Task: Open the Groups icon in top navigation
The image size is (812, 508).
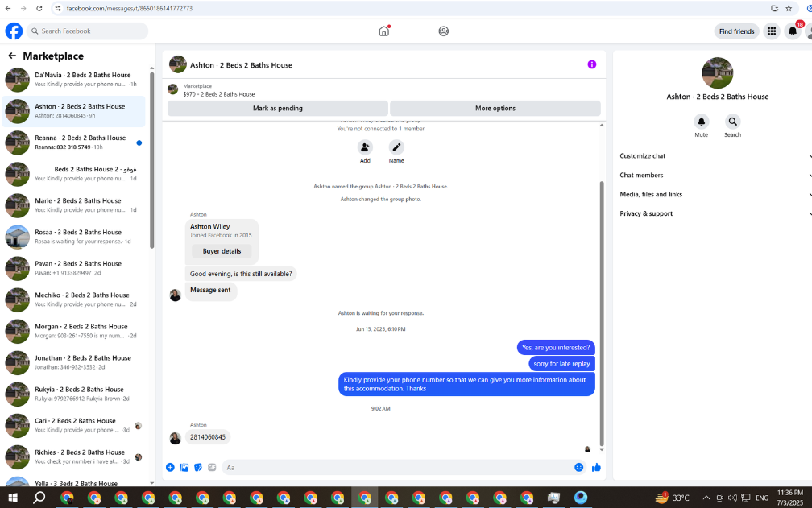Action: [x=444, y=31]
